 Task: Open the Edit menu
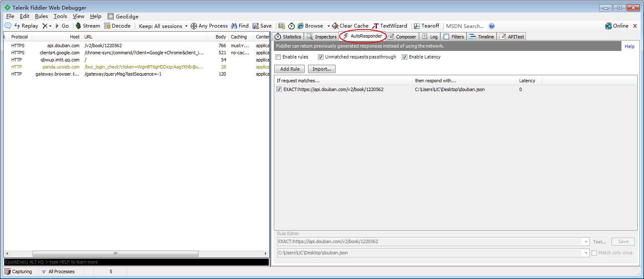(25, 16)
